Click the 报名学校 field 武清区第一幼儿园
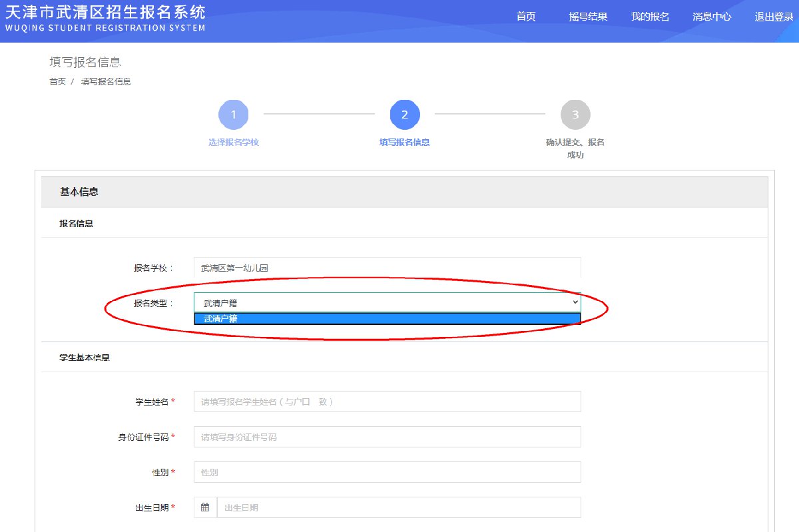 point(387,268)
